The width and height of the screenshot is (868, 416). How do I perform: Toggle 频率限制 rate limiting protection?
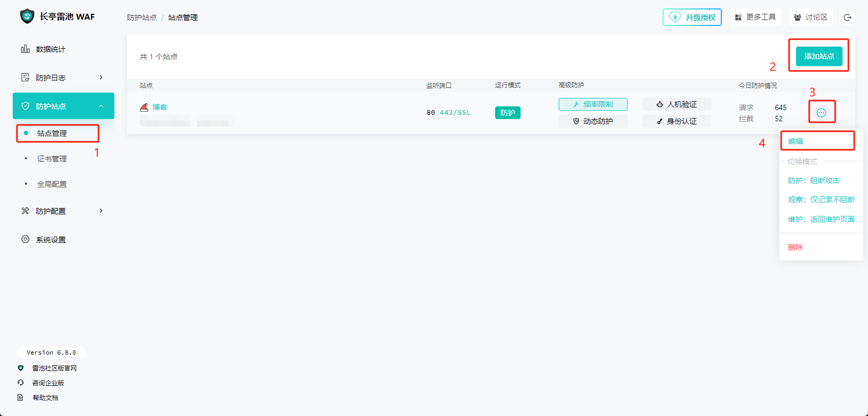point(593,104)
